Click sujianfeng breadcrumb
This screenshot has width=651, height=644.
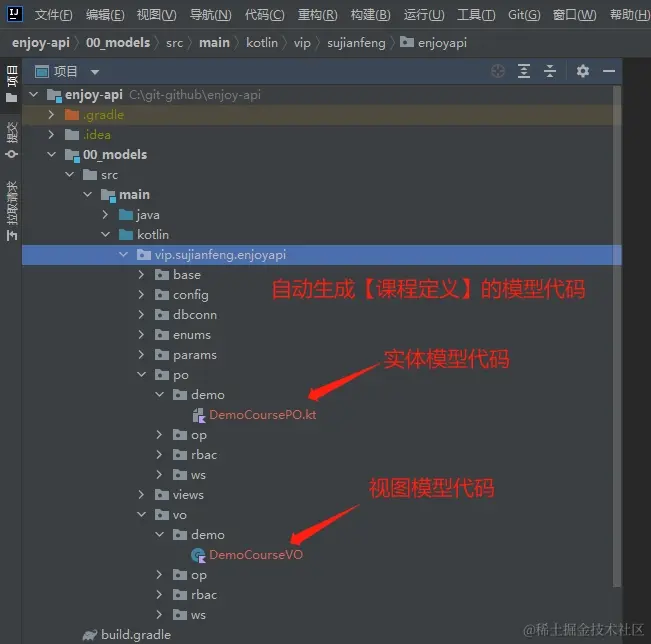356,43
